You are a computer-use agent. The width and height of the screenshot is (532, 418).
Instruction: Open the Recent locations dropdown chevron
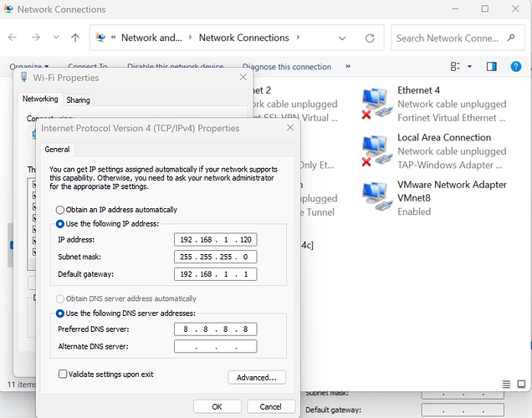pyautogui.click(x=56, y=38)
